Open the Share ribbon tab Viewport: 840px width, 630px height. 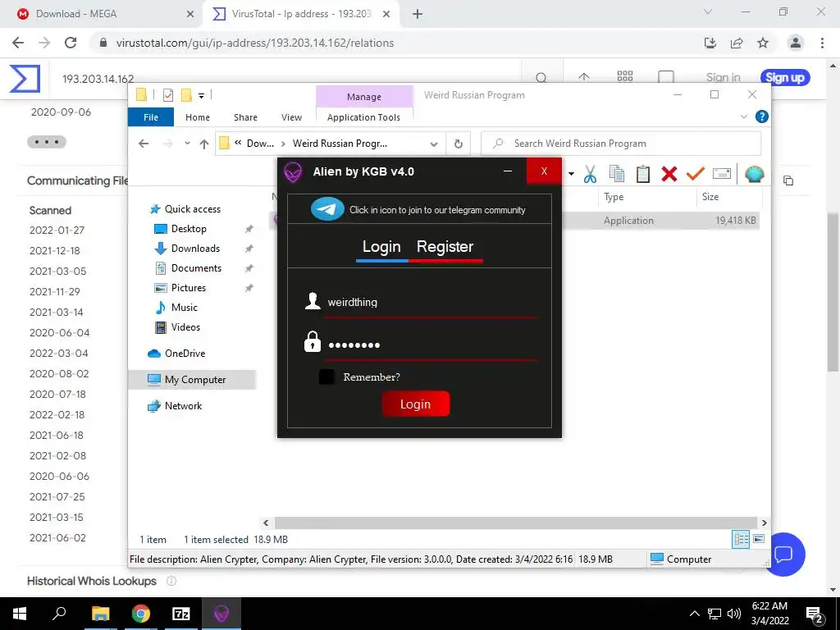point(245,116)
